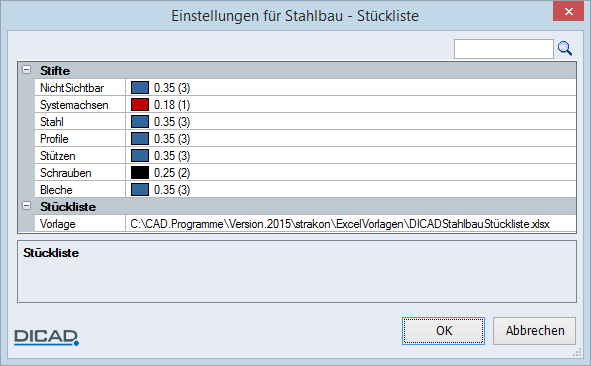Click resize grip at dialog corner

[577, 352]
